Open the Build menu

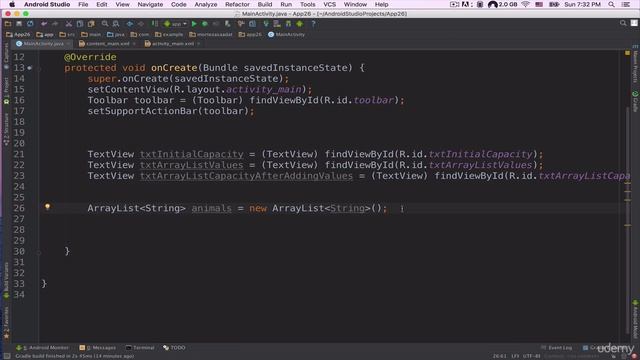(x=265, y=4)
